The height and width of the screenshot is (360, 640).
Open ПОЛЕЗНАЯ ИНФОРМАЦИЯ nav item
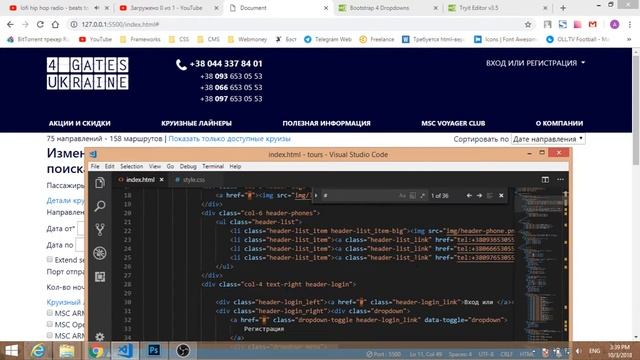327,123
